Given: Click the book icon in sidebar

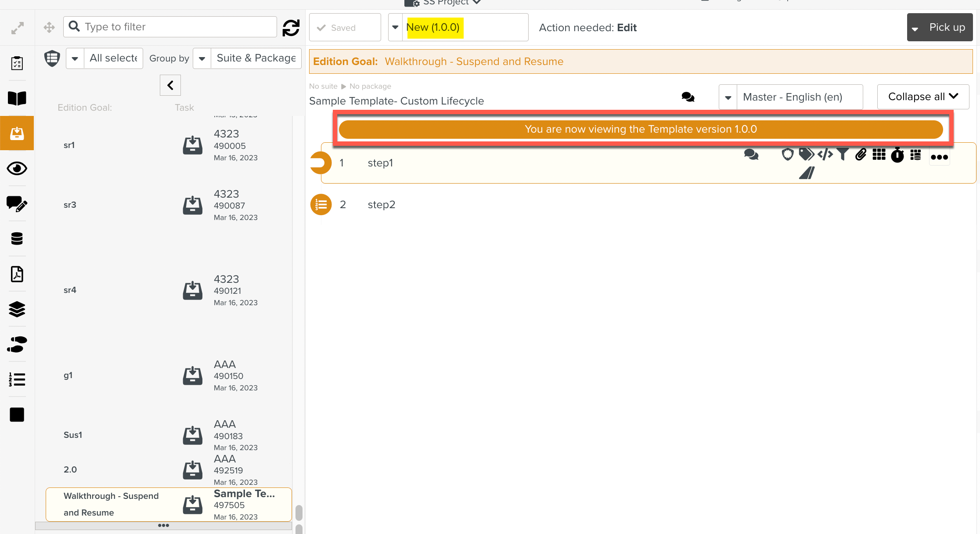Looking at the screenshot, I should point(17,98).
